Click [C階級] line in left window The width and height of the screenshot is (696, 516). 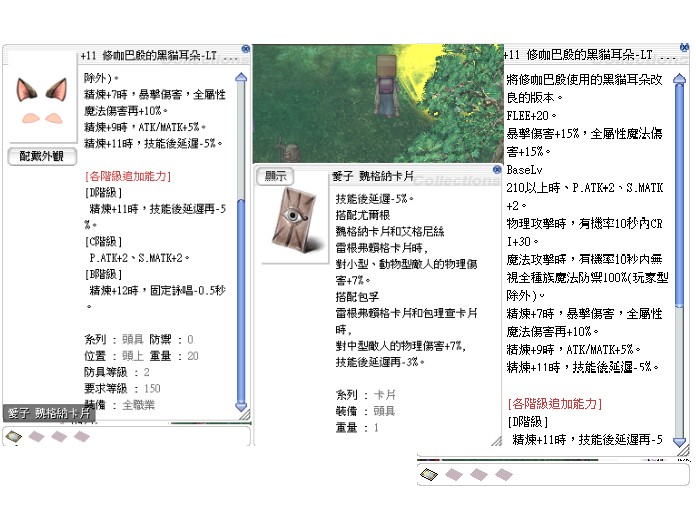(103, 242)
